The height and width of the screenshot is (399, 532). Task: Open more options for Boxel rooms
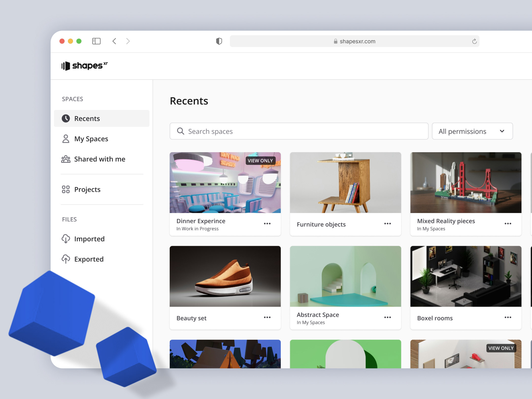pos(508,317)
